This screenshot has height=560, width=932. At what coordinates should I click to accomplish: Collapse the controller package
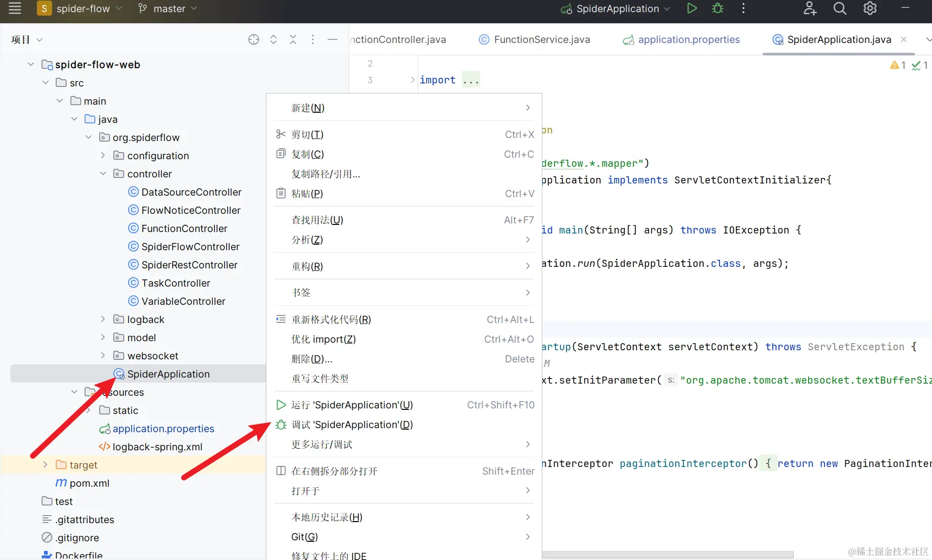(x=103, y=174)
